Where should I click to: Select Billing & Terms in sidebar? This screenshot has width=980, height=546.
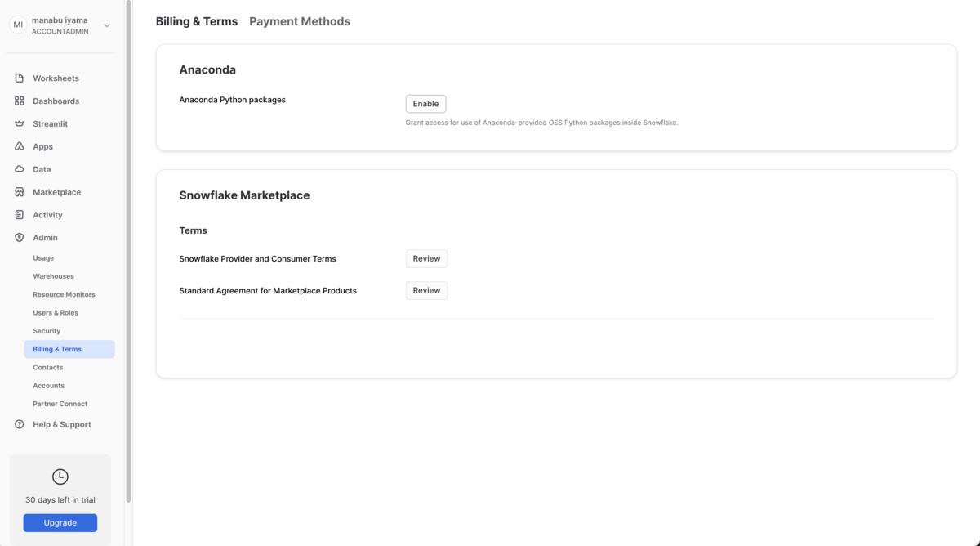pos(69,349)
